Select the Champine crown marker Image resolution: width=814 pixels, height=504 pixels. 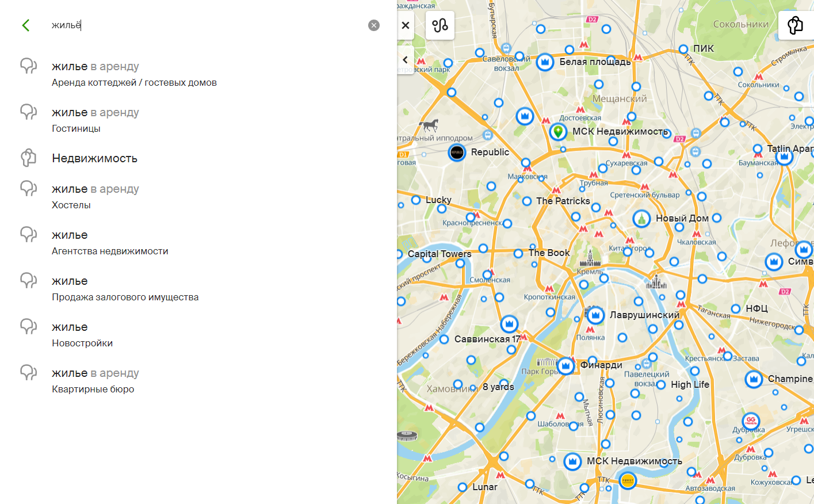754,379
